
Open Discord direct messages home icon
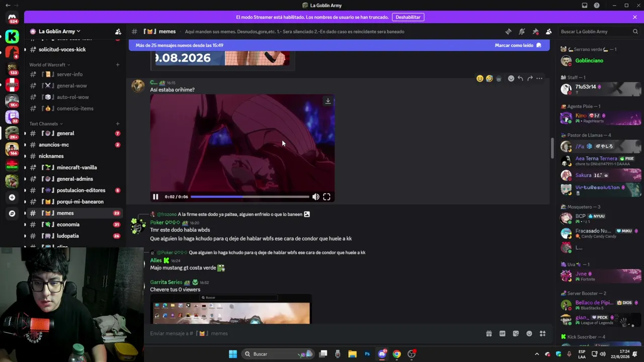[x=12, y=19]
